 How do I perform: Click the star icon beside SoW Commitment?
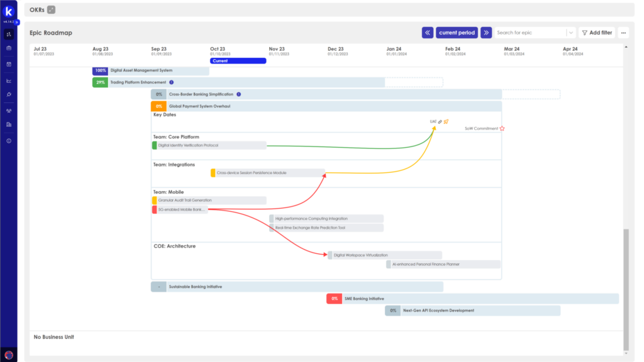tap(502, 128)
